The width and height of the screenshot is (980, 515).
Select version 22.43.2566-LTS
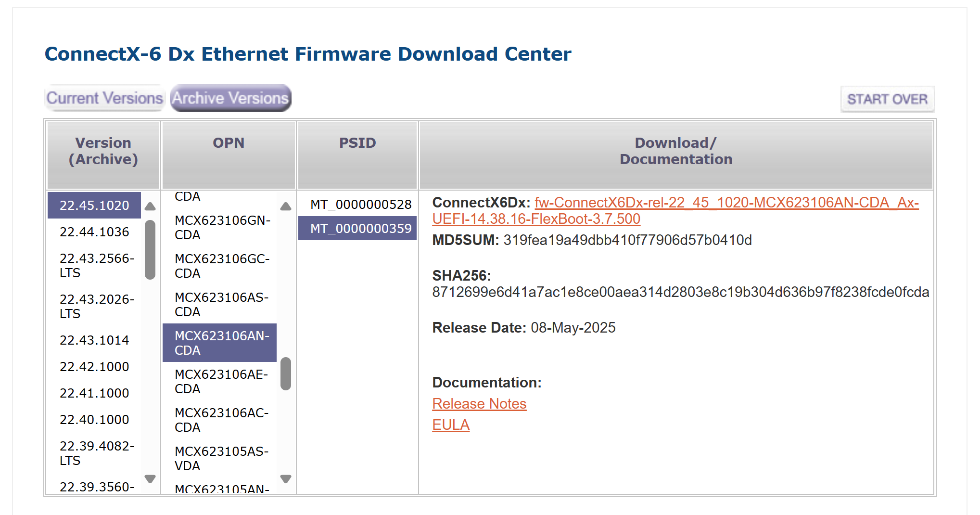pos(96,266)
